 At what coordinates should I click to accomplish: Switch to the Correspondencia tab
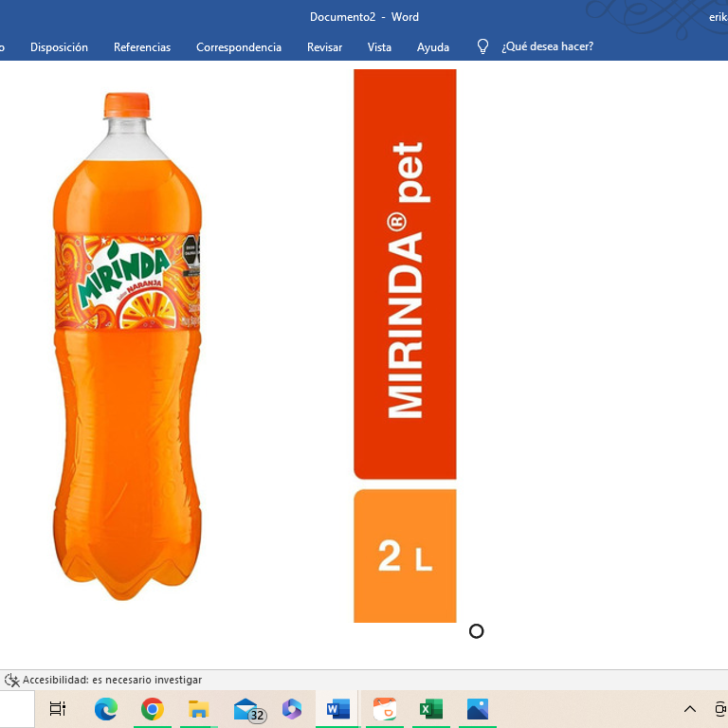pyautogui.click(x=239, y=47)
